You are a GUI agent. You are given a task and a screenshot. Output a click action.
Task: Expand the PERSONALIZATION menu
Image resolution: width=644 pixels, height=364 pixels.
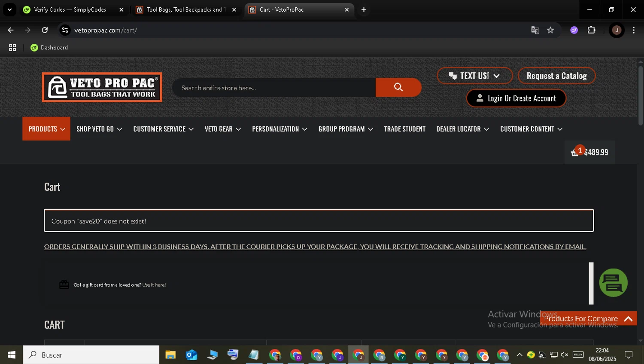pos(279,129)
